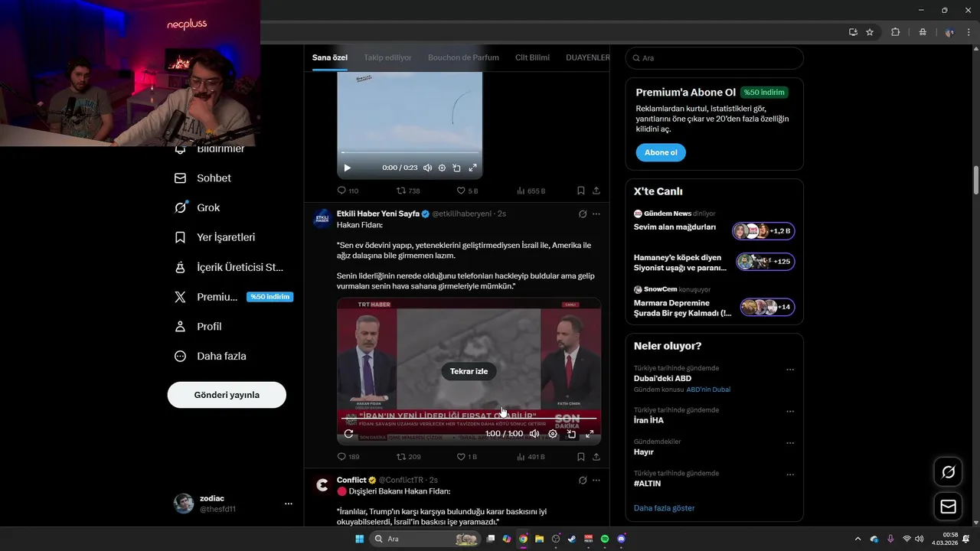View 655 B post statistics

point(531,191)
